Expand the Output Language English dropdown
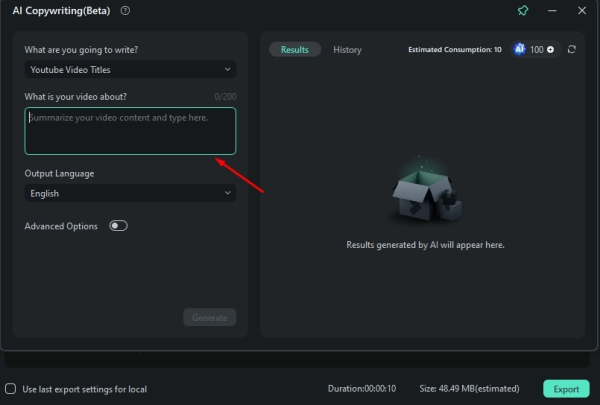 (130, 194)
